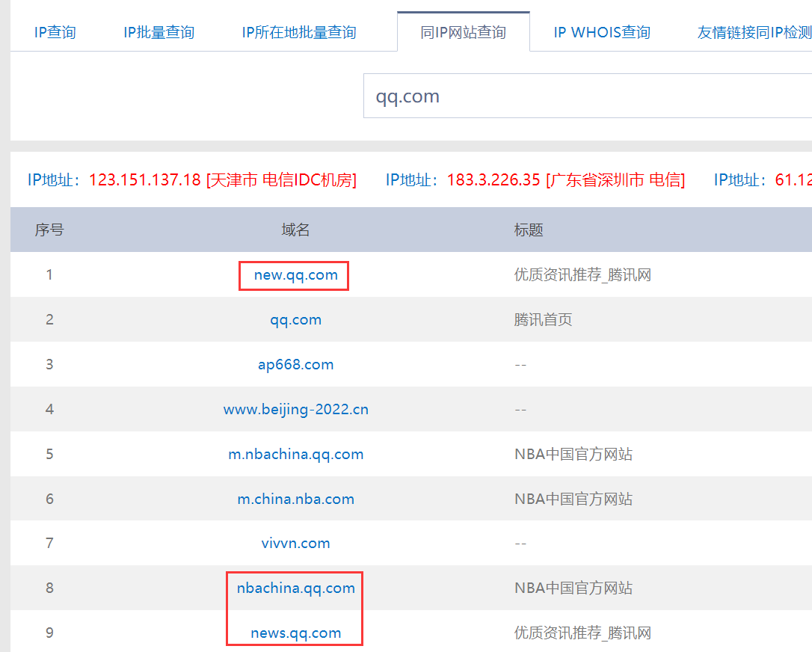Viewport: 812px width, 652px height.
Task: Click the 标题 column header
Action: [528, 230]
